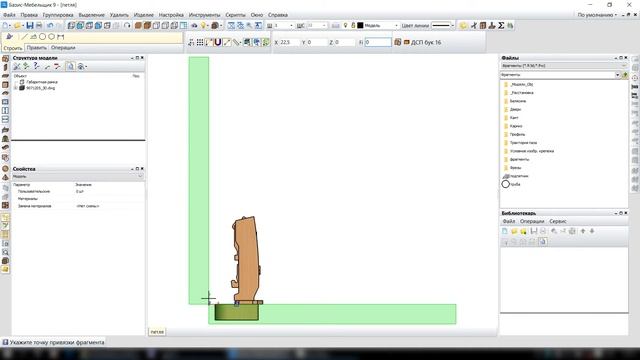
Task: Open the Правка menu
Action: coord(29,15)
